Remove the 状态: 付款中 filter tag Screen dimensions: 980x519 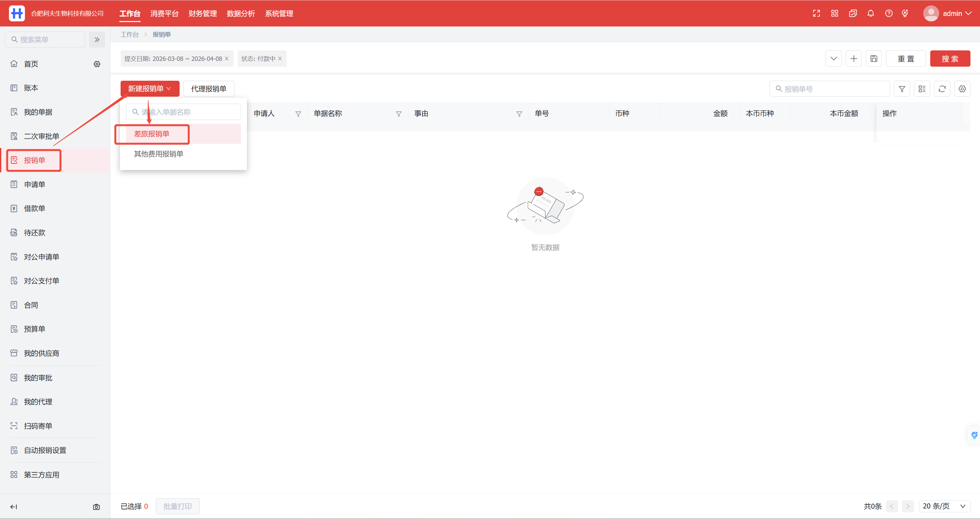280,59
